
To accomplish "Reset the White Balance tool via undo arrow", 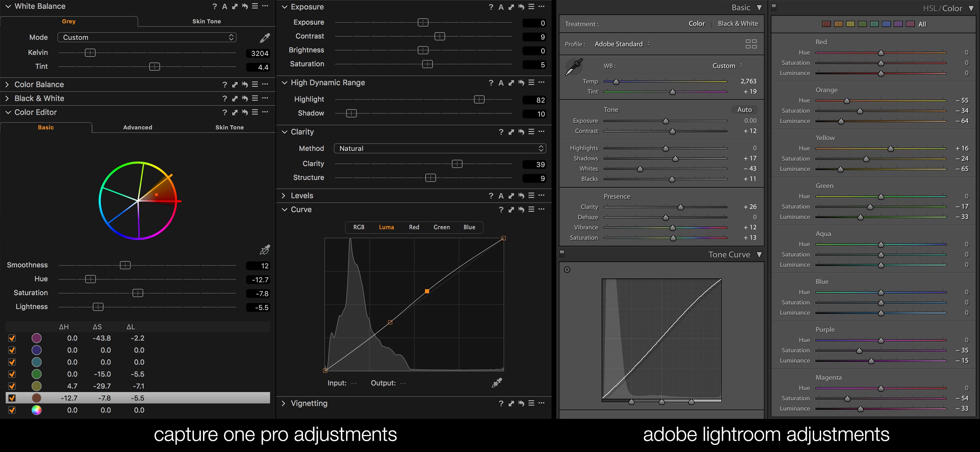I will (x=245, y=7).
